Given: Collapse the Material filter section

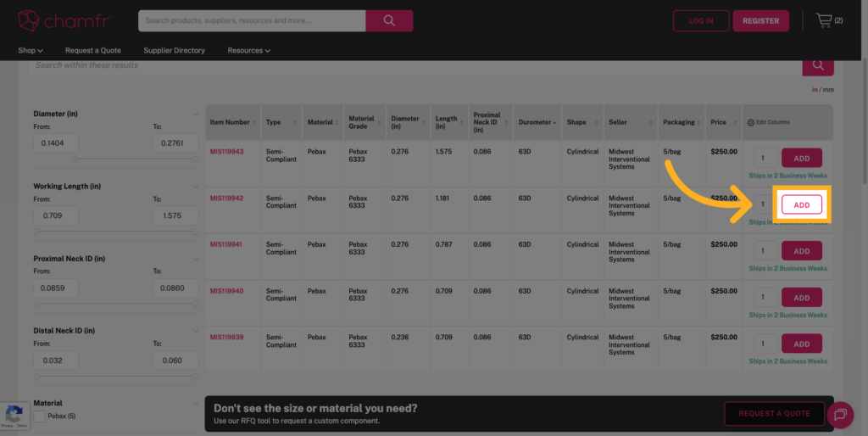Looking at the screenshot, I should point(196,403).
